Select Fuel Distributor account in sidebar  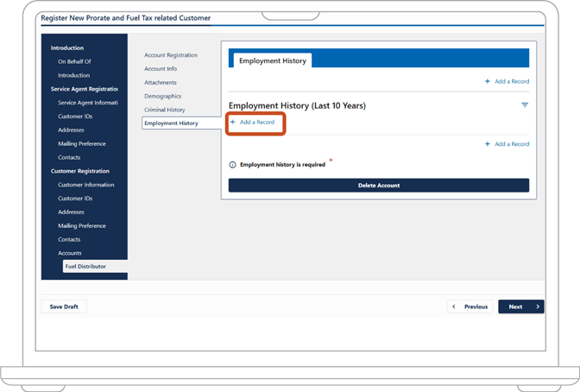click(x=95, y=267)
